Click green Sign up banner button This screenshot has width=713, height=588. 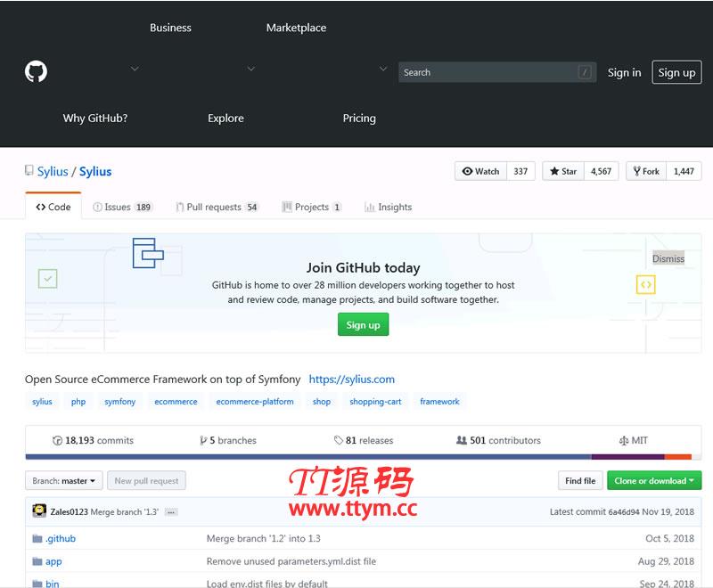363,324
